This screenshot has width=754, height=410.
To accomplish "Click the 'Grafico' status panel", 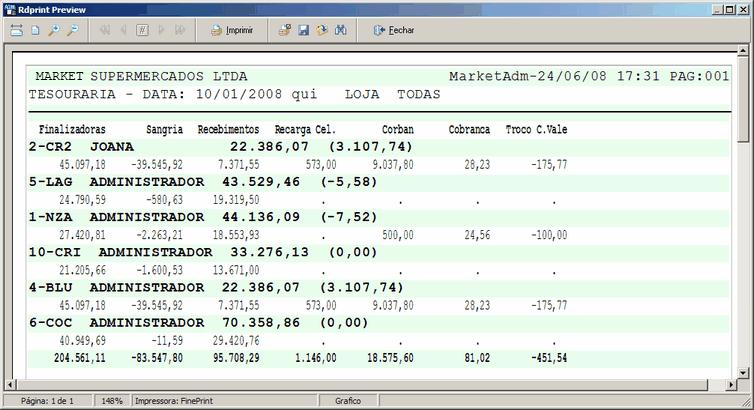I will (x=348, y=401).
